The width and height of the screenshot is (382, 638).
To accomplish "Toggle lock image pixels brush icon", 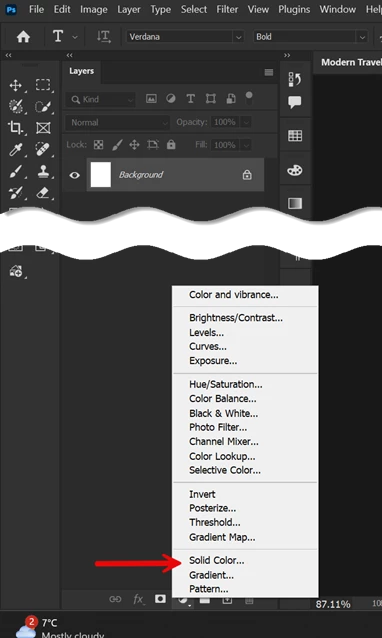I will [x=117, y=145].
